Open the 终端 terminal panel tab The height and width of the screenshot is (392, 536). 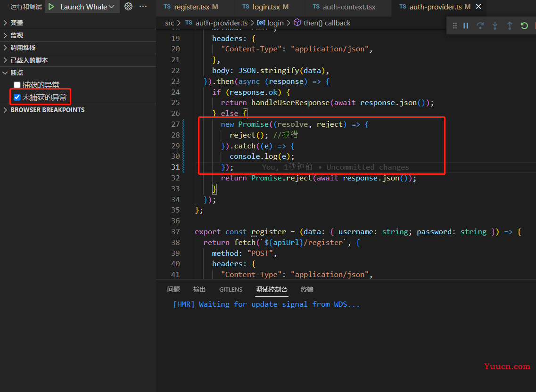[x=307, y=289]
